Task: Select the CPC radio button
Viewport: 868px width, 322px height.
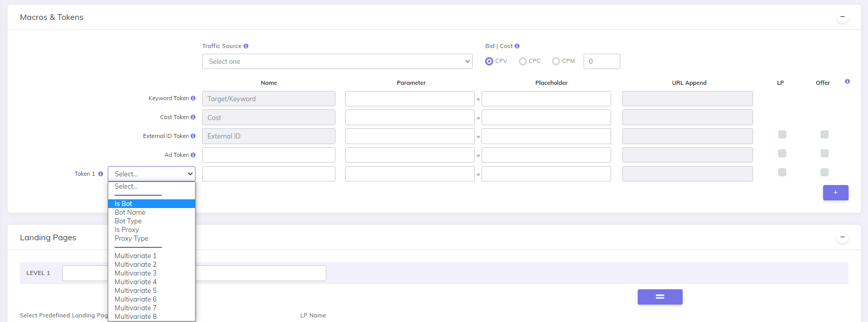Action: tap(522, 61)
